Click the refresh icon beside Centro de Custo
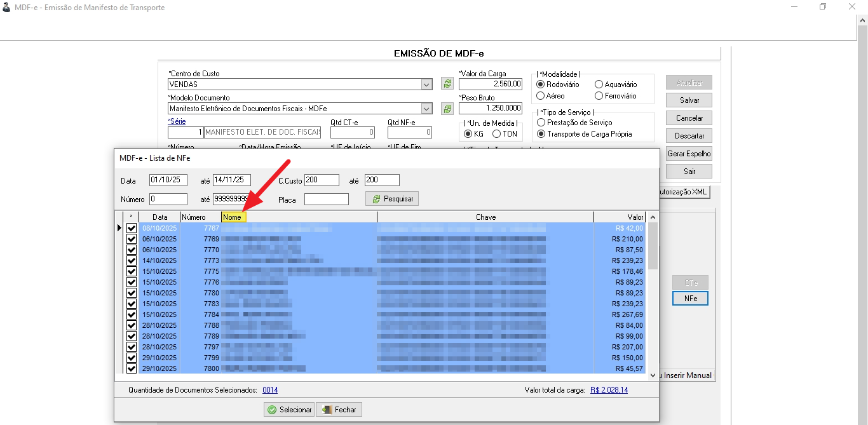The height and width of the screenshot is (425, 868). [447, 84]
